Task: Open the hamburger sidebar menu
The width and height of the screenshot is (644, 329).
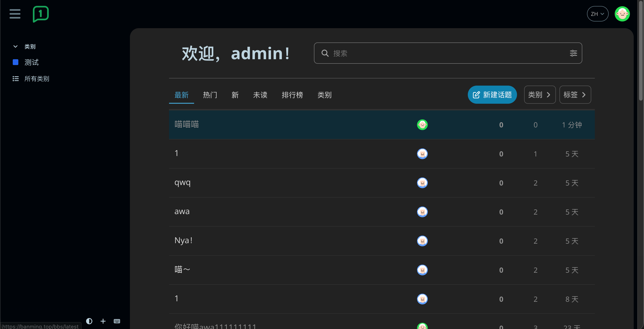Action: (x=15, y=14)
